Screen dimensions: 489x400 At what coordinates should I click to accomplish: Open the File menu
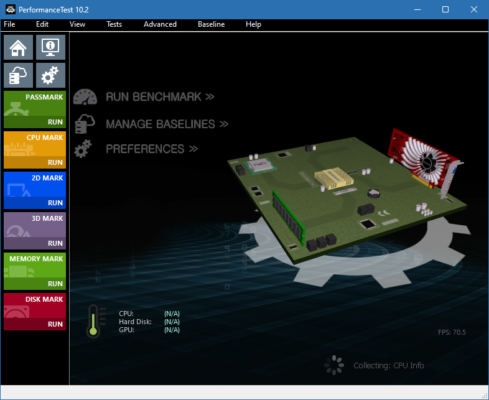(x=9, y=24)
